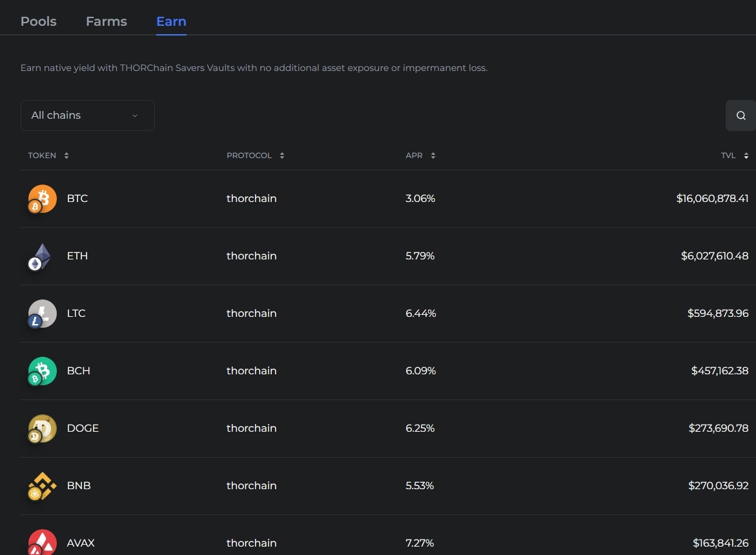Click the AVAX token icon
The height and width of the screenshot is (555, 756).
click(42, 542)
